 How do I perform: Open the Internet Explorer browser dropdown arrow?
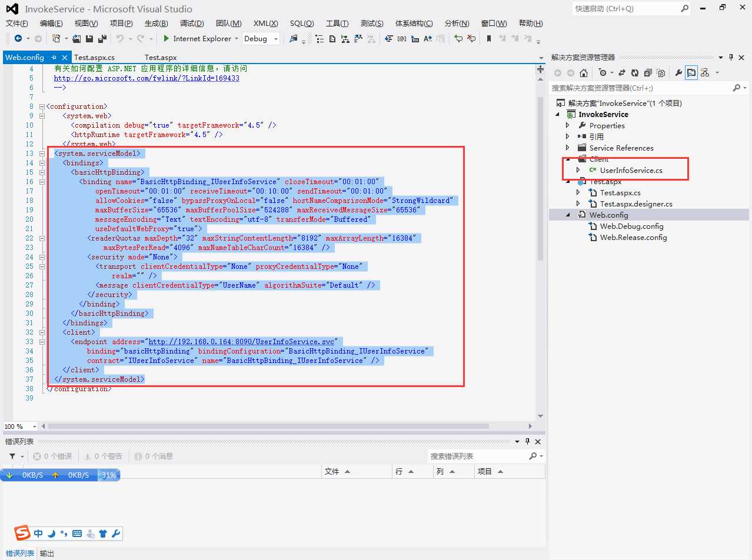click(236, 39)
